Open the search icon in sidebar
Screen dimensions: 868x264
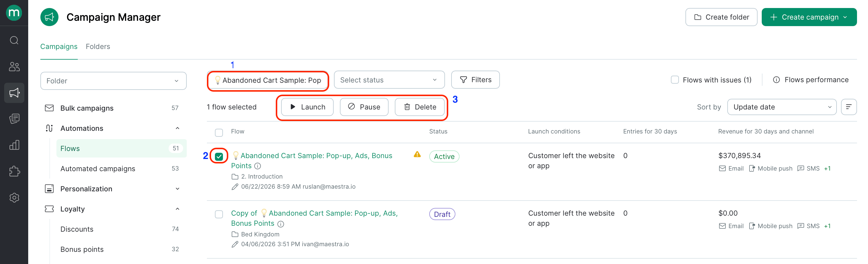tap(14, 40)
